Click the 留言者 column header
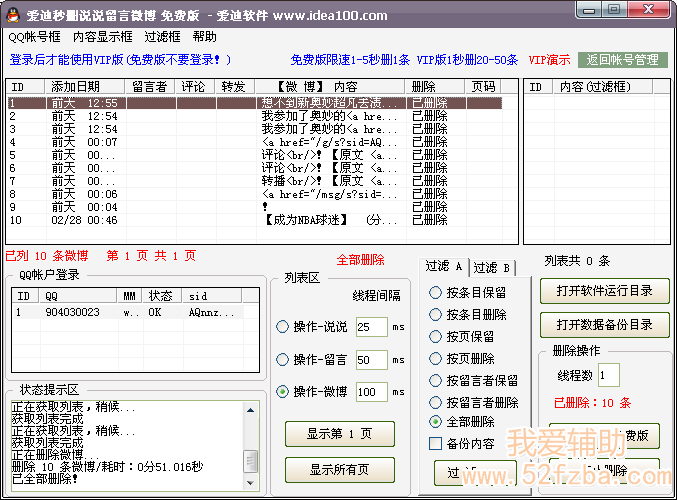Viewport: 677px width, 500px height. pos(150,87)
